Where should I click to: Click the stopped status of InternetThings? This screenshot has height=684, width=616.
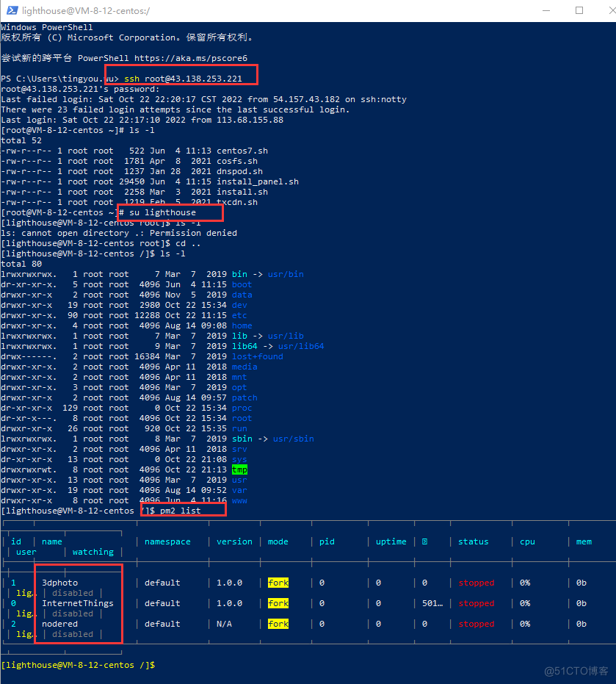[477, 603]
